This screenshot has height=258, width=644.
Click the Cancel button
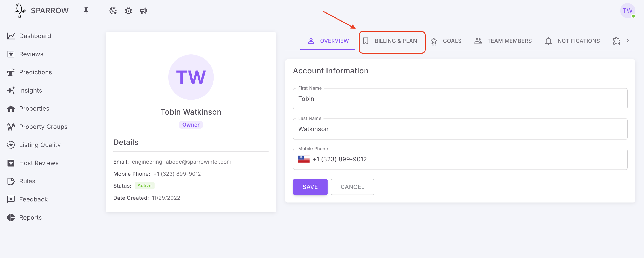click(x=352, y=187)
